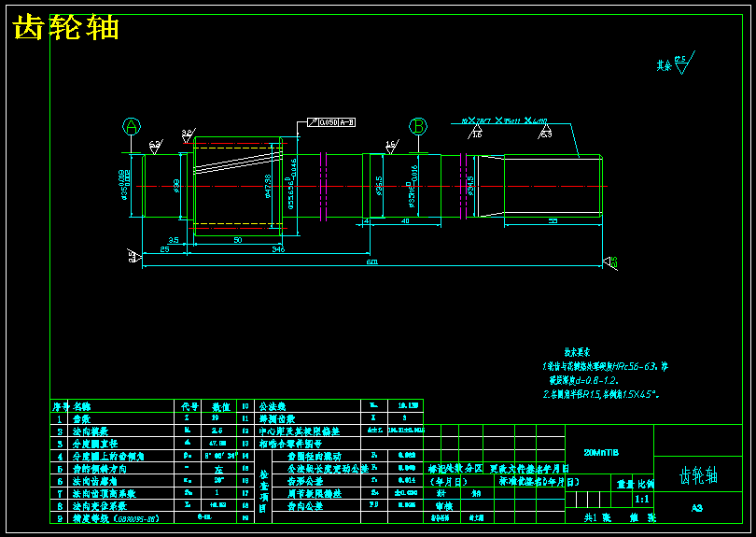Select the circled datum A symbol
756x537 pixels.
tap(132, 126)
